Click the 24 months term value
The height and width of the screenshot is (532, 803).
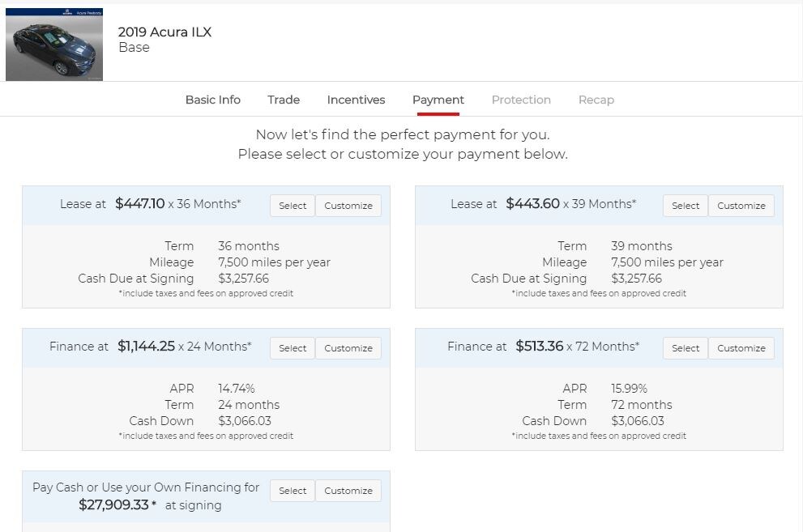pyautogui.click(x=249, y=405)
